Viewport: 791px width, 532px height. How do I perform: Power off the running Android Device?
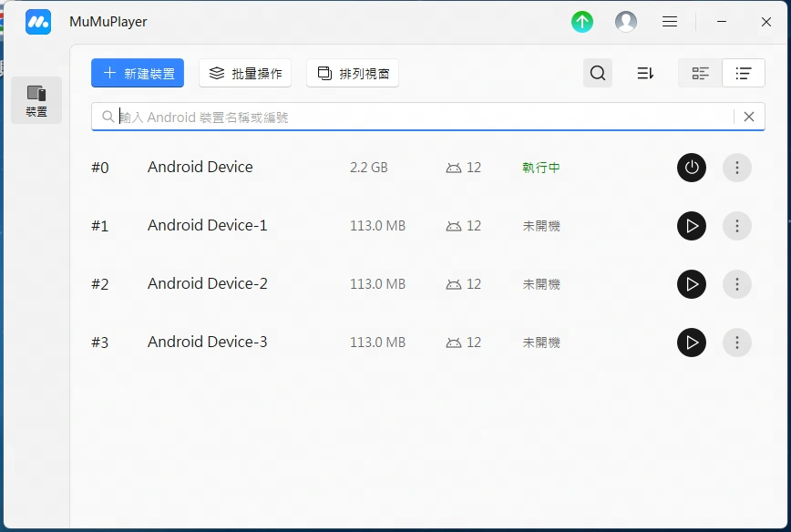coord(692,168)
